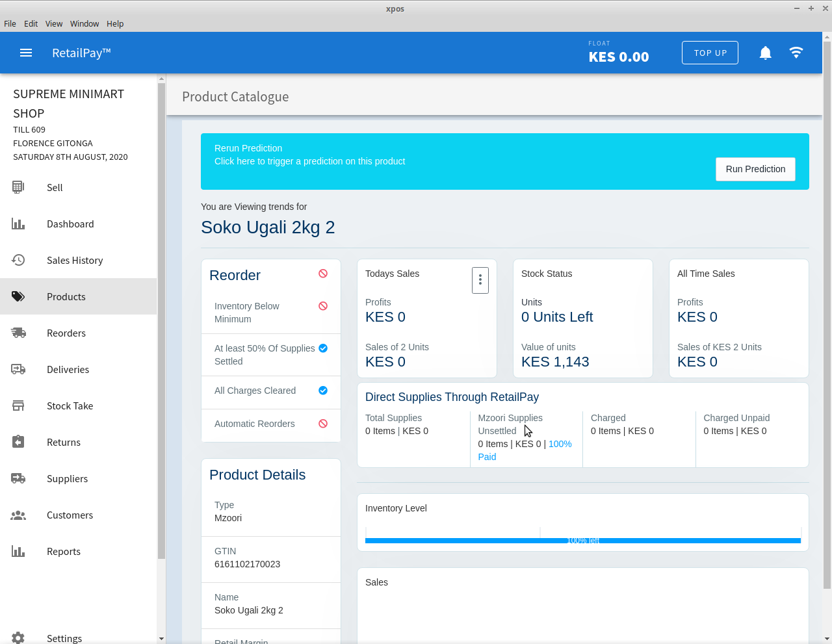Click the Products tag icon
Image resolution: width=832 pixels, height=644 pixels.
18,296
